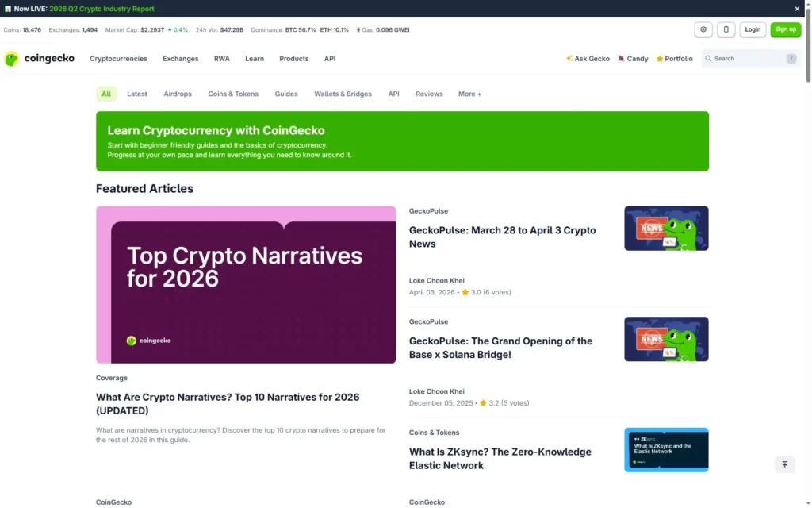Open the Products nav menu

pos(293,59)
